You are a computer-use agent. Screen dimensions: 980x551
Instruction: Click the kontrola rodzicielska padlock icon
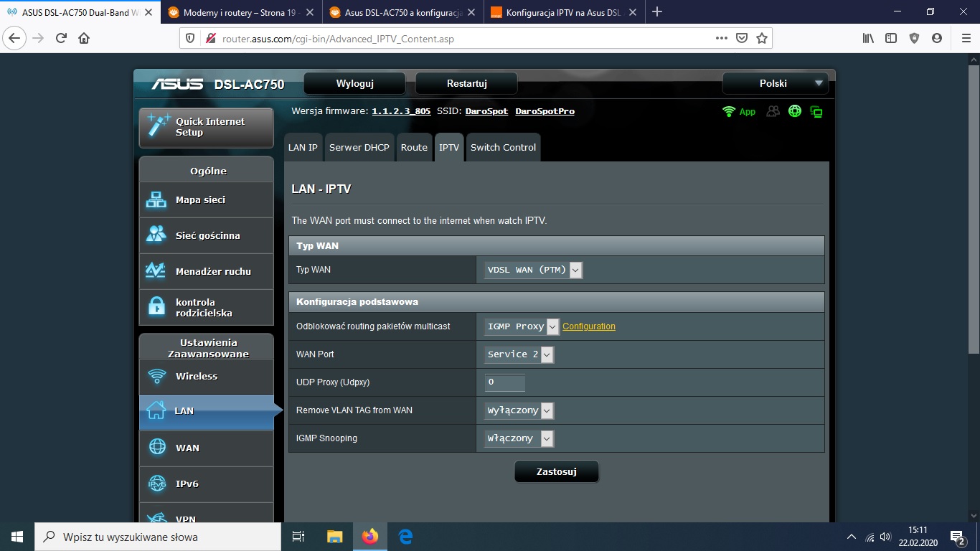pyautogui.click(x=156, y=307)
